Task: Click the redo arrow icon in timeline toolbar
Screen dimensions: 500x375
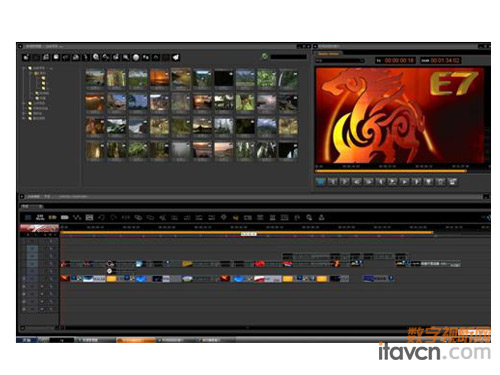Action: point(114,218)
